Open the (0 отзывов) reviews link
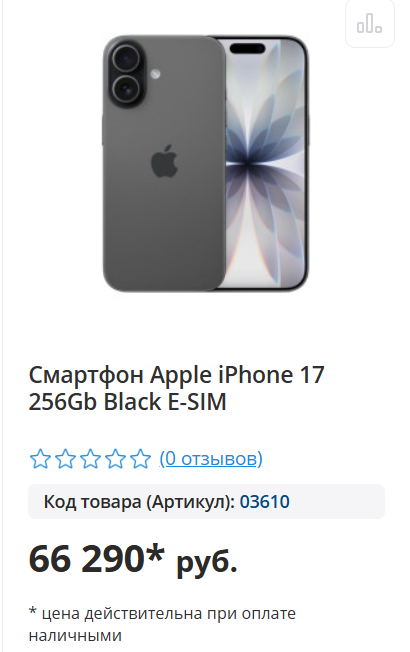410x652 pixels. click(x=211, y=459)
